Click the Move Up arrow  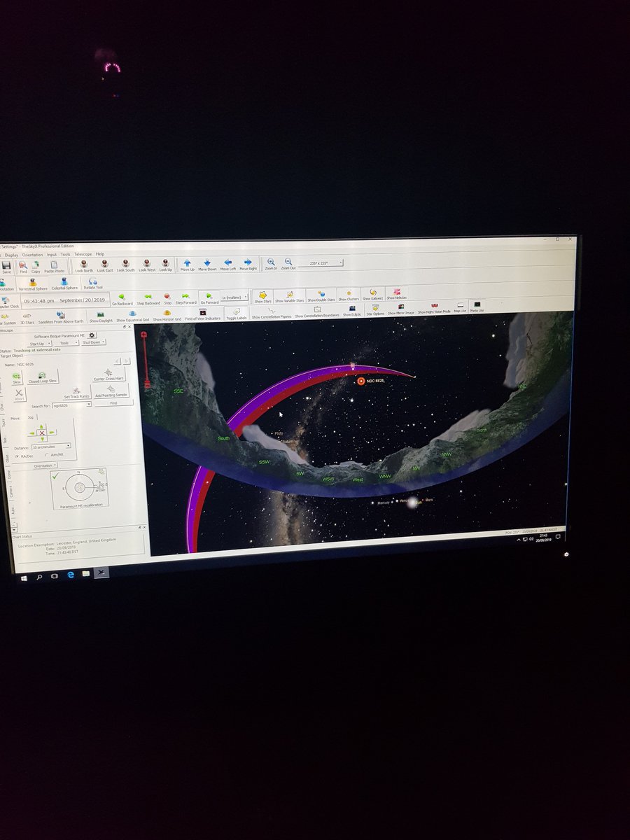coord(187,265)
